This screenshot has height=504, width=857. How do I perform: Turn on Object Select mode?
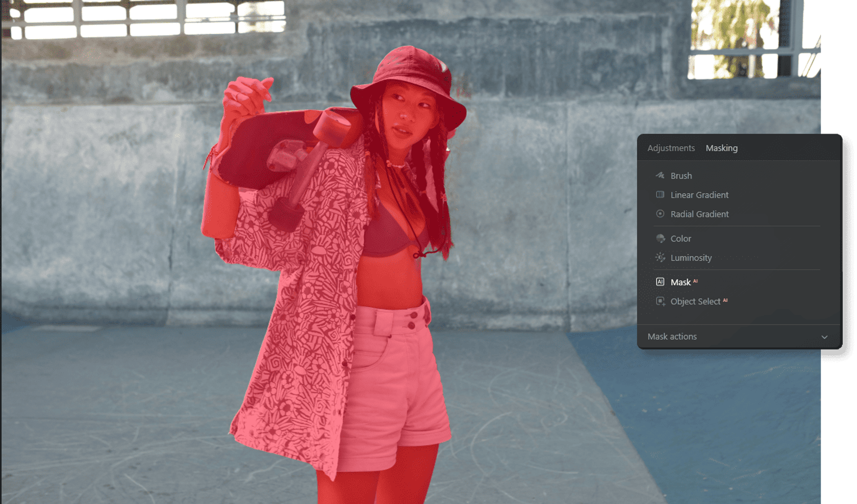(697, 301)
